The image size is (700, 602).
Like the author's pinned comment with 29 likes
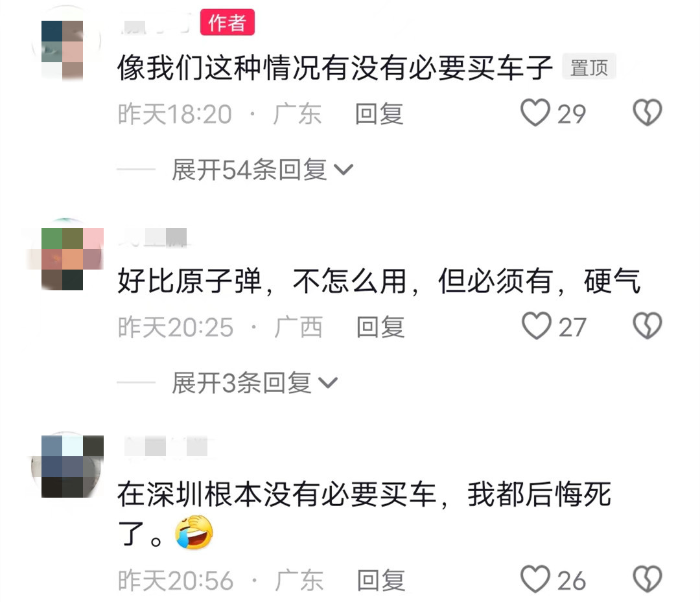point(535,113)
